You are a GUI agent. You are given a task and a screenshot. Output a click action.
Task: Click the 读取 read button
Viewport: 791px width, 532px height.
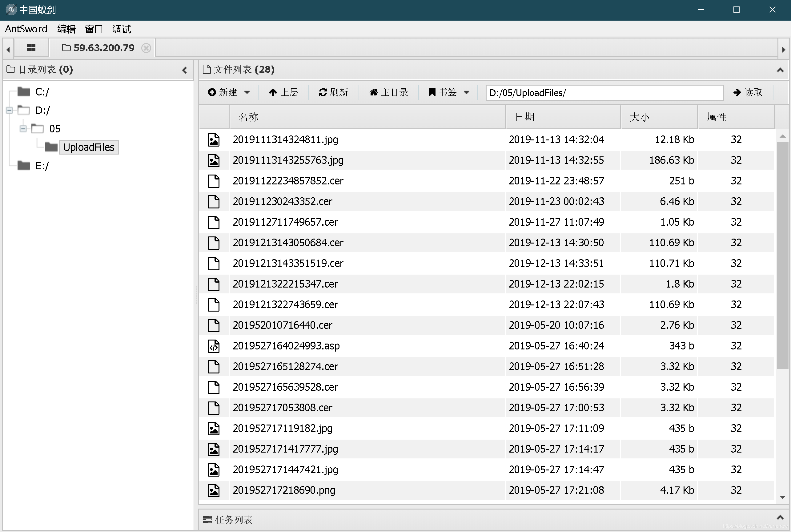(748, 92)
